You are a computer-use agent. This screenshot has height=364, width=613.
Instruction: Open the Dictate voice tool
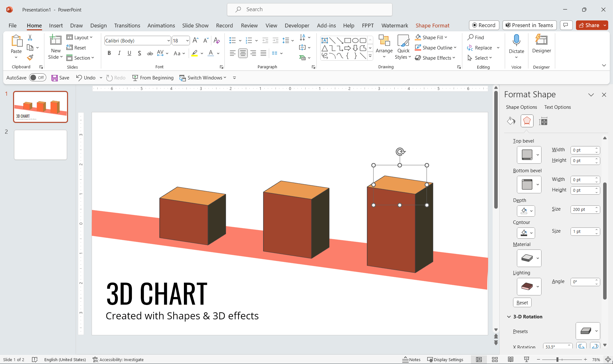coord(517,43)
